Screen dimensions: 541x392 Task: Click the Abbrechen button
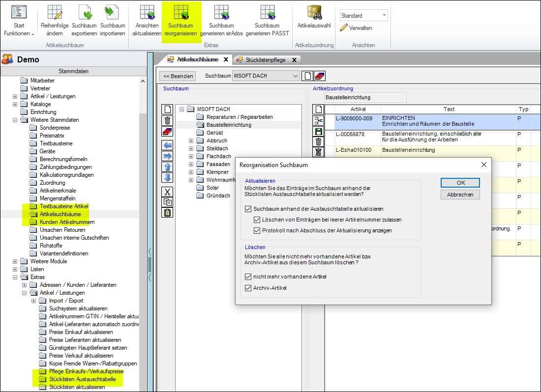[460, 195]
